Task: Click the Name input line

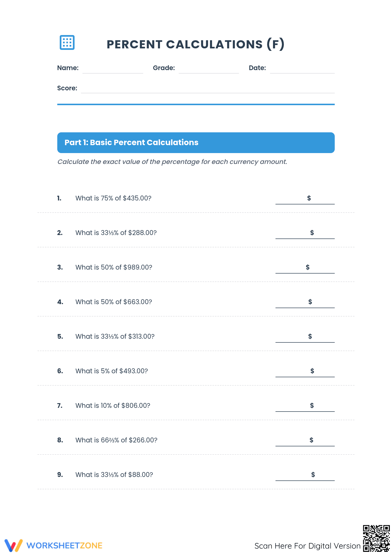Action: [x=113, y=69]
